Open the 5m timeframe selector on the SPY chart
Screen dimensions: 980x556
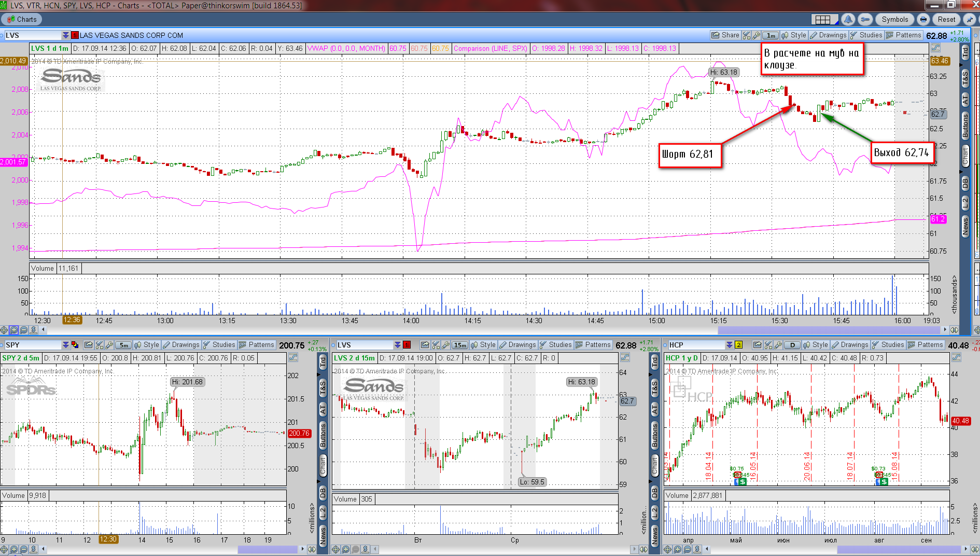[x=123, y=345]
